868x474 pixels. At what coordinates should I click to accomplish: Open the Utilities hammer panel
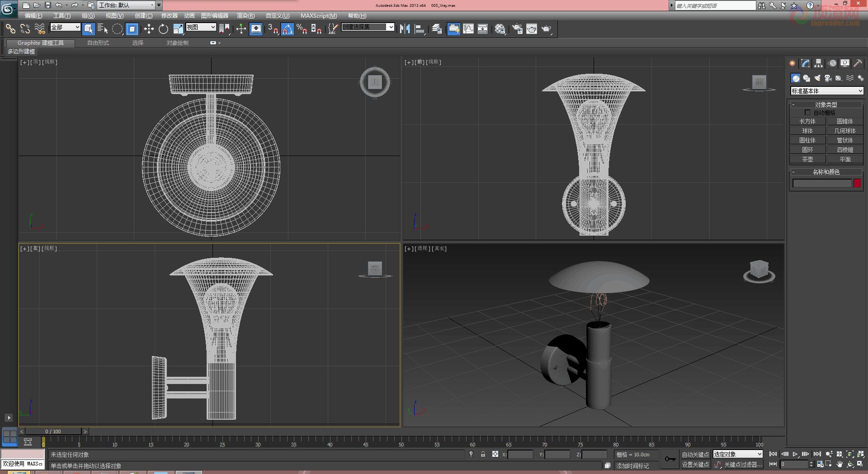coord(858,63)
